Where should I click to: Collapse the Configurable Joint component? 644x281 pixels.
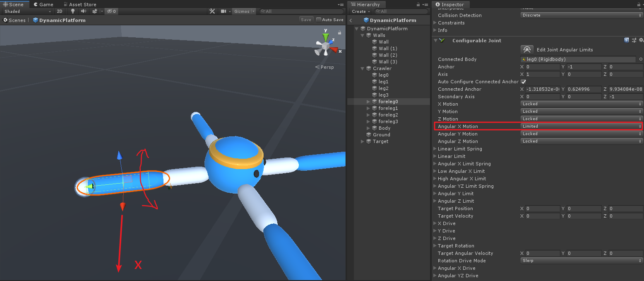click(x=435, y=41)
